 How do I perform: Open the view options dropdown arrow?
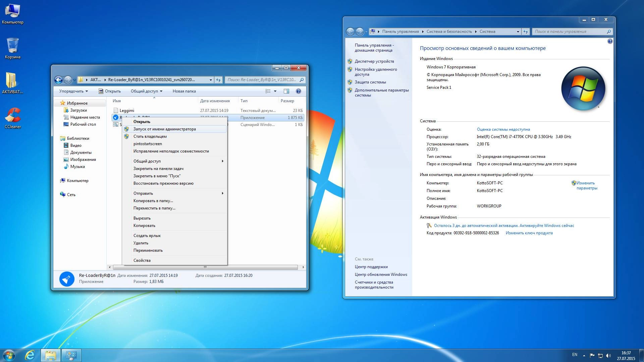275,91
